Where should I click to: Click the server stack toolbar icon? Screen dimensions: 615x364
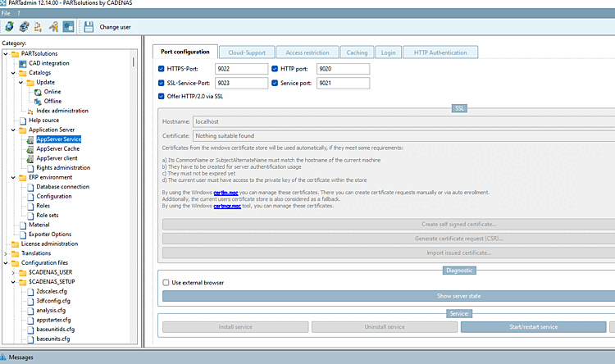click(24, 27)
